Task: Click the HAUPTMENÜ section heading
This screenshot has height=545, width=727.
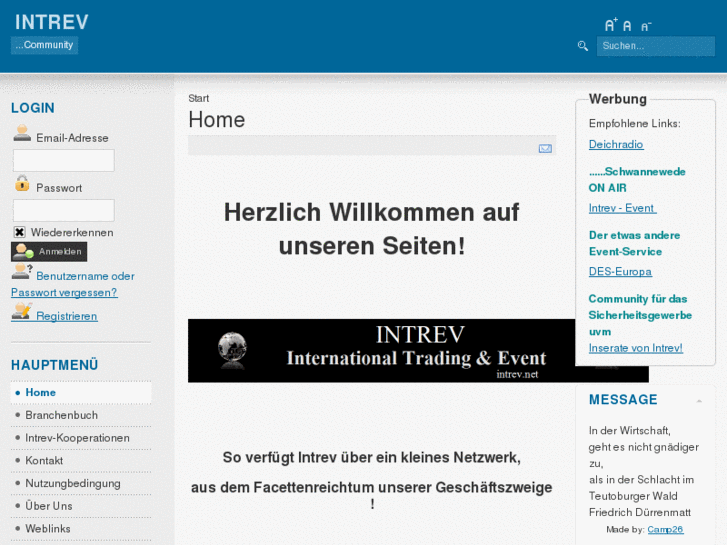Action: tap(55, 365)
